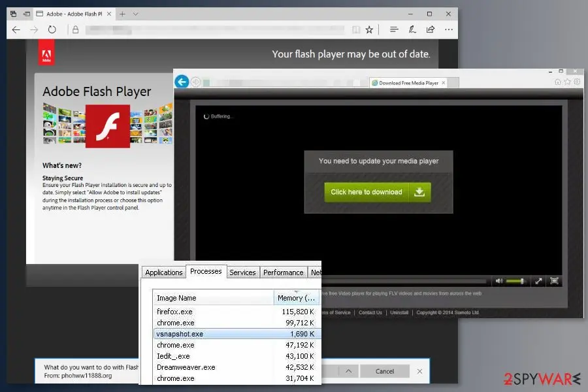Click the forward arrow in Edge

(x=34, y=29)
